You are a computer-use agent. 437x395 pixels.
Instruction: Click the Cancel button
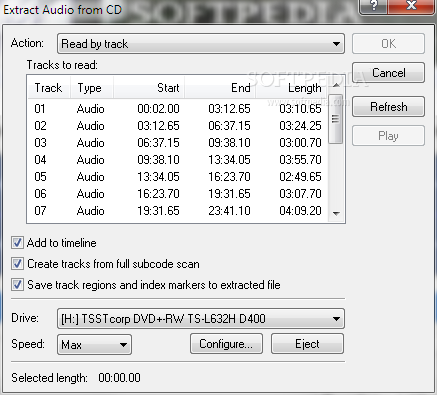click(x=388, y=73)
